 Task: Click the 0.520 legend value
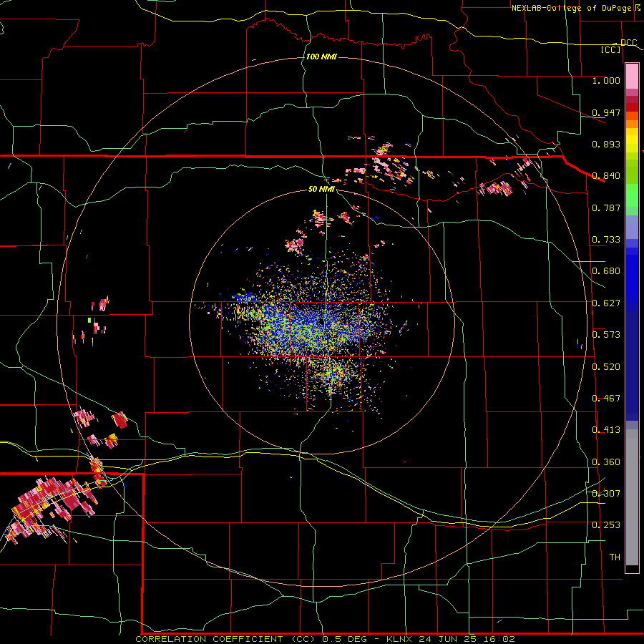(x=606, y=367)
